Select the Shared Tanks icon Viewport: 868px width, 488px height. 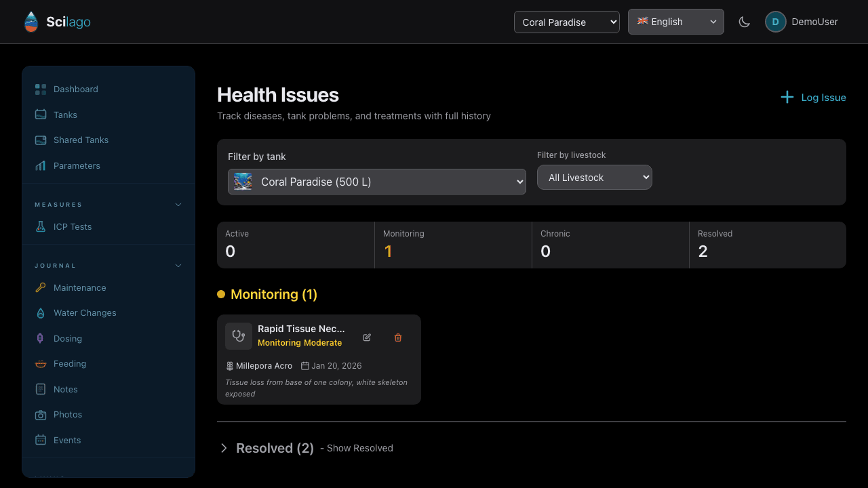tap(41, 140)
